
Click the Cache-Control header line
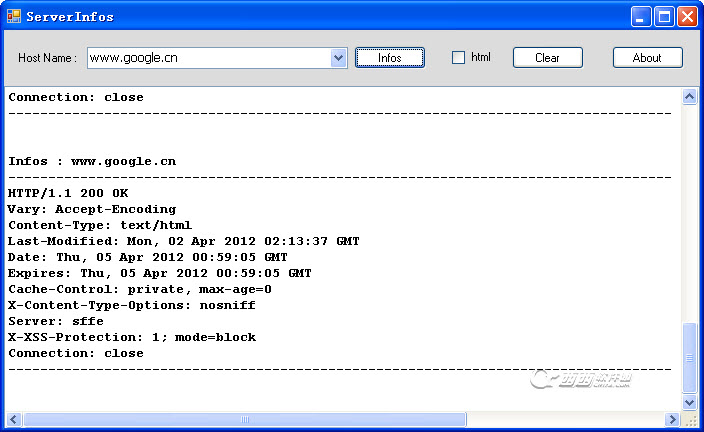tap(140, 289)
